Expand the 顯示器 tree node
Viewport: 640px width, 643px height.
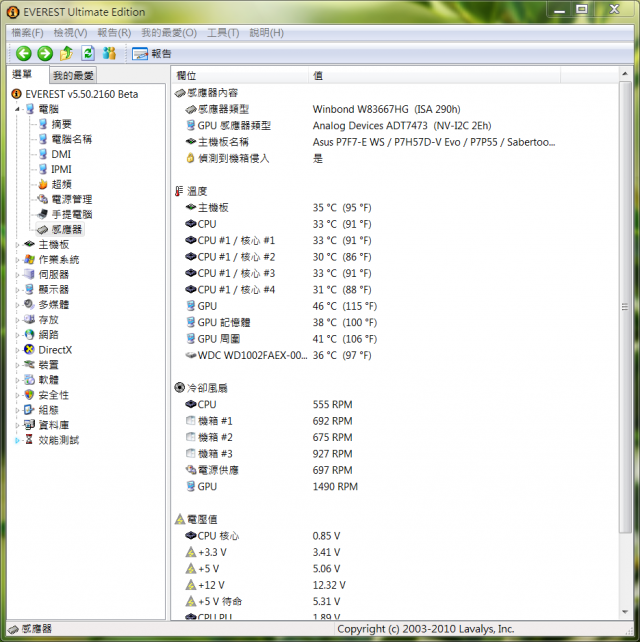pyautogui.click(x=17, y=290)
